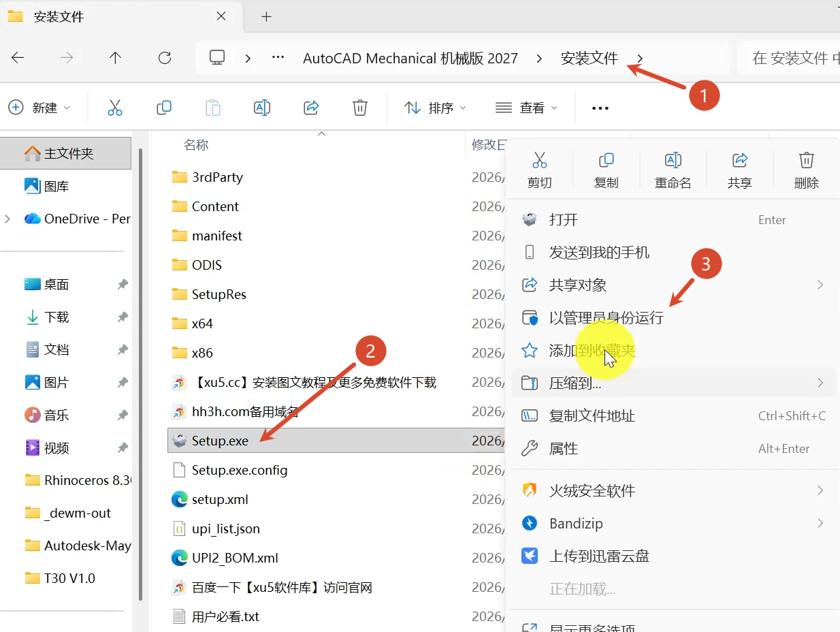Open the 新建 dropdown
The width and height of the screenshot is (840, 632).
pos(39,108)
